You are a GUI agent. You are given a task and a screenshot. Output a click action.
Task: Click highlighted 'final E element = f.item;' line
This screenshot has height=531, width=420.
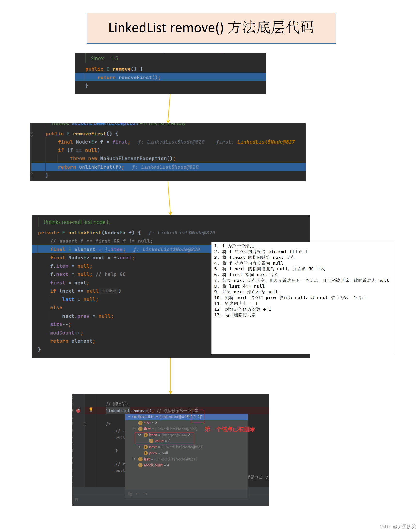(122, 249)
